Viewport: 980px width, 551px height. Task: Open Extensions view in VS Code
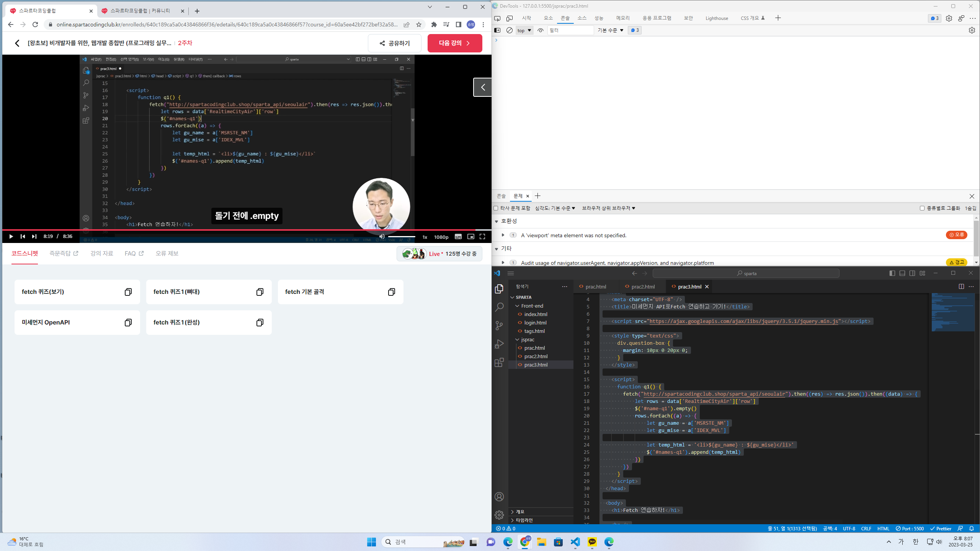tap(499, 362)
